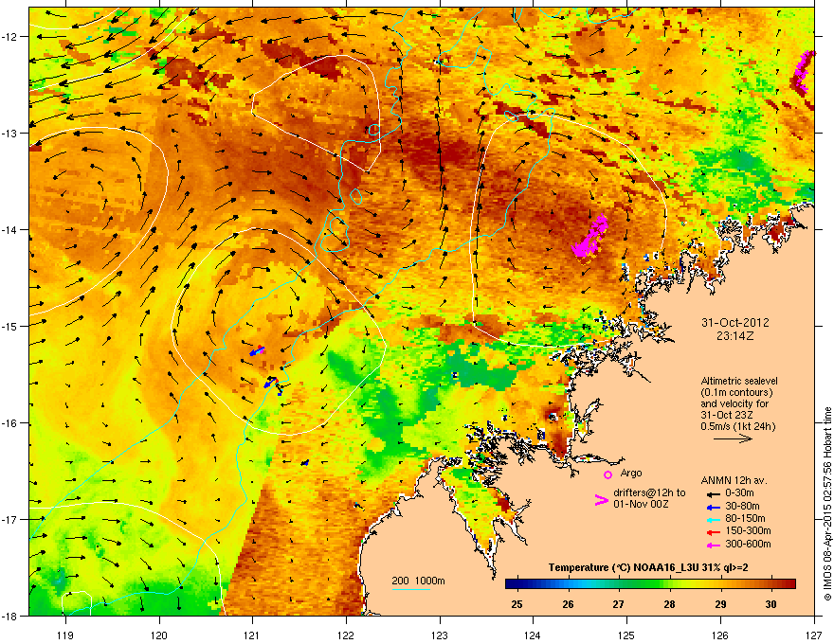
Task: Click the magenta Argo circle symbol
Action: pyautogui.click(x=607, y=474)
